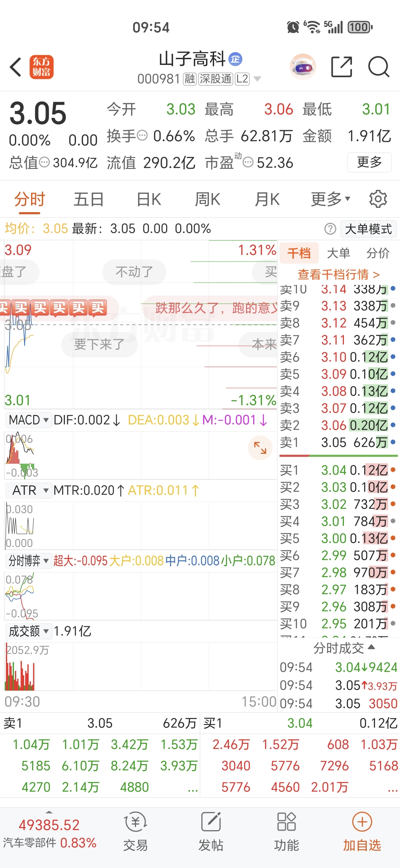Viewport: 400px width, 868px height.
Task: Tap 2.46万 in buy queue
Action: point(231,745)
